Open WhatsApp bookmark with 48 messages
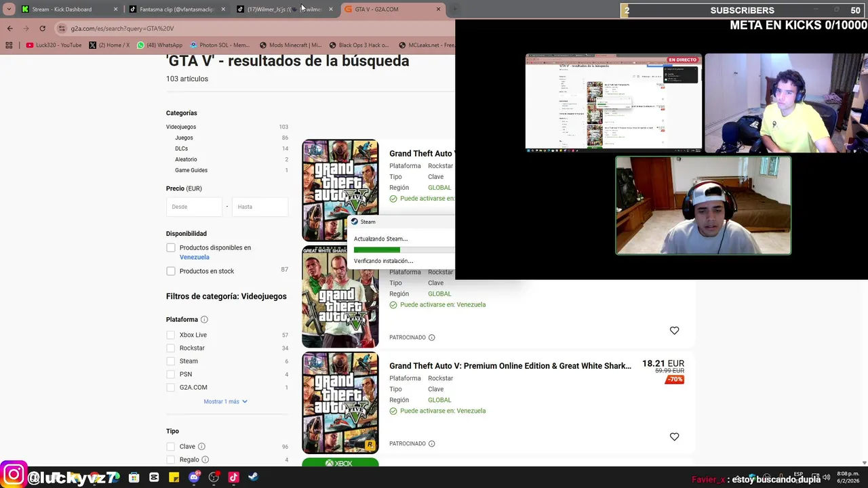 [x=160, y=45]
